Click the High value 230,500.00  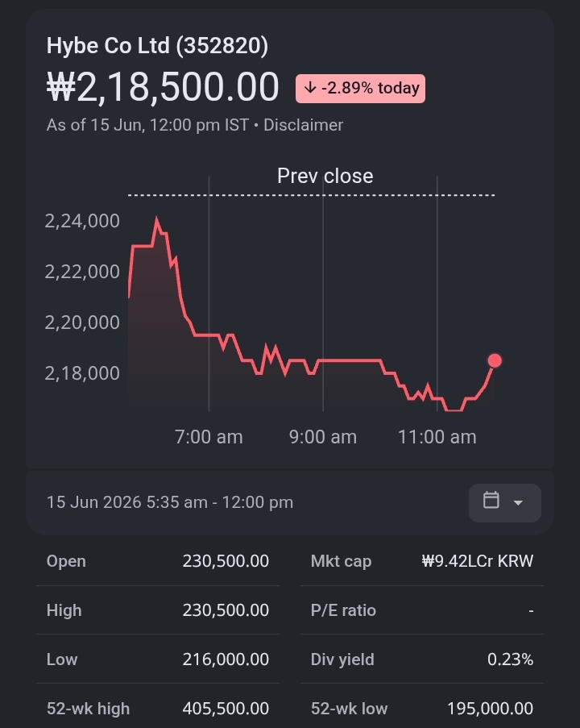pyautogui.click(x=226, y=610)
